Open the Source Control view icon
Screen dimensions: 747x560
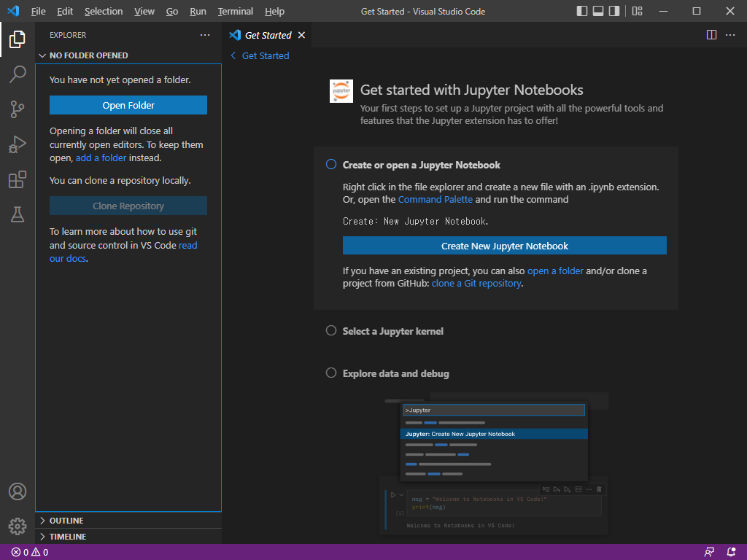18,109
